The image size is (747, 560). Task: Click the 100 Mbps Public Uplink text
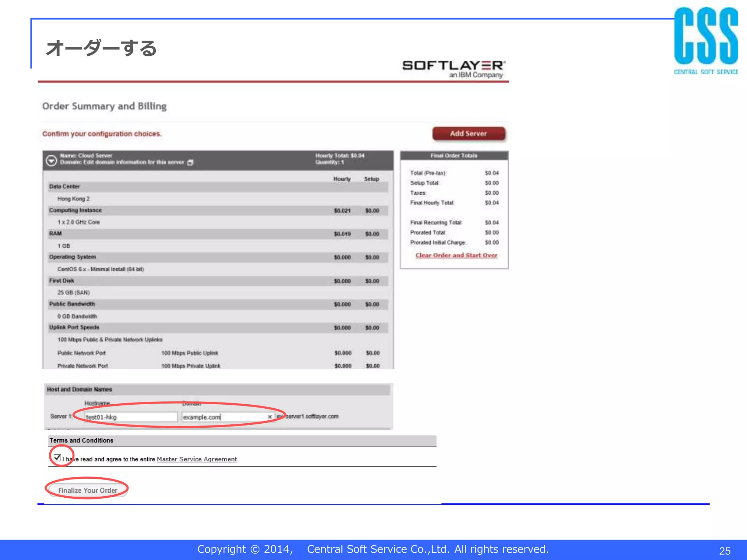click(190, 353)
